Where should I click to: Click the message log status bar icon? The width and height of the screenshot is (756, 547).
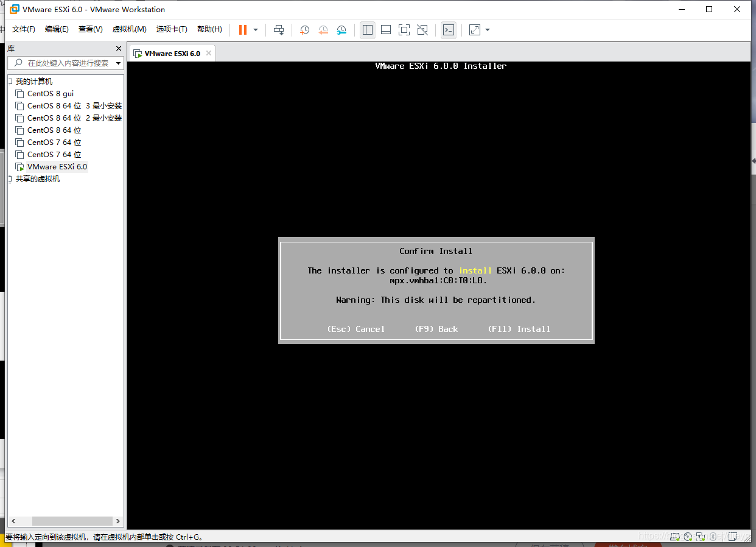coord(733,536)
